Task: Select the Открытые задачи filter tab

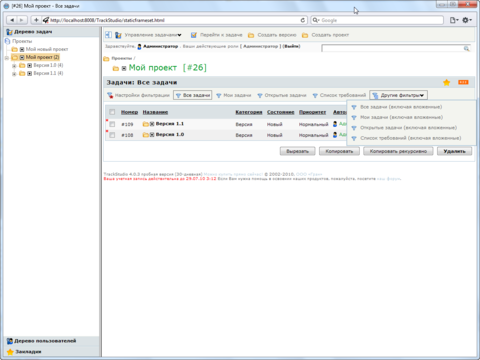Action: [x=282, y=95]
